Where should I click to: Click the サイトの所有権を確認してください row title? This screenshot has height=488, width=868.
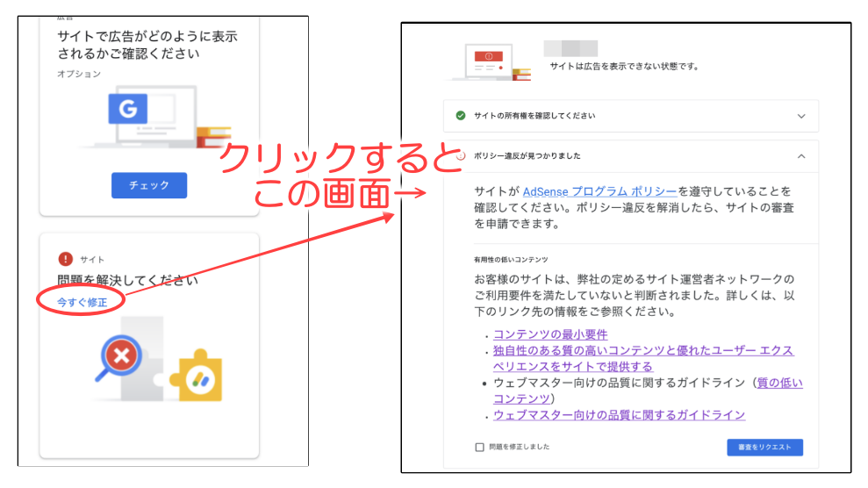click(x=534, y=116)
